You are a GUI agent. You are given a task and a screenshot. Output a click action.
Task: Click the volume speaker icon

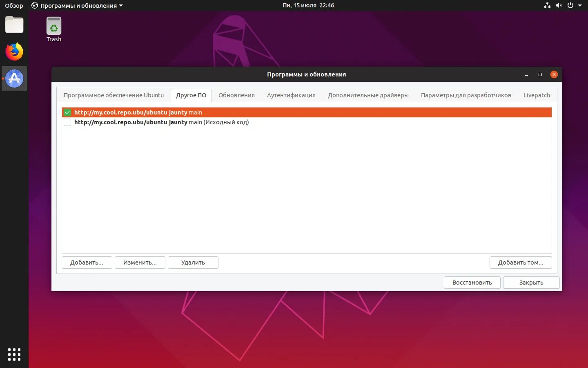tap(559, 5)
